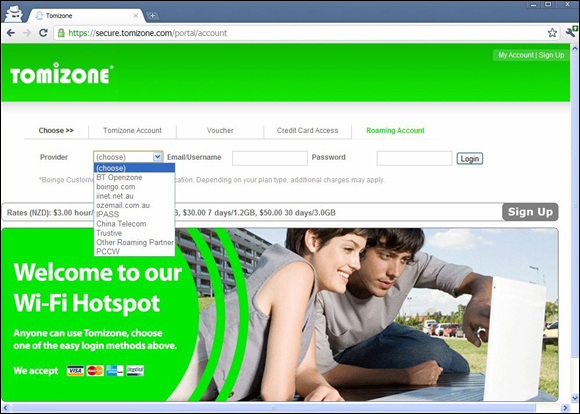Click the browser back arrow
This screenshot has width=580, height=414.
tap(11, 33)
